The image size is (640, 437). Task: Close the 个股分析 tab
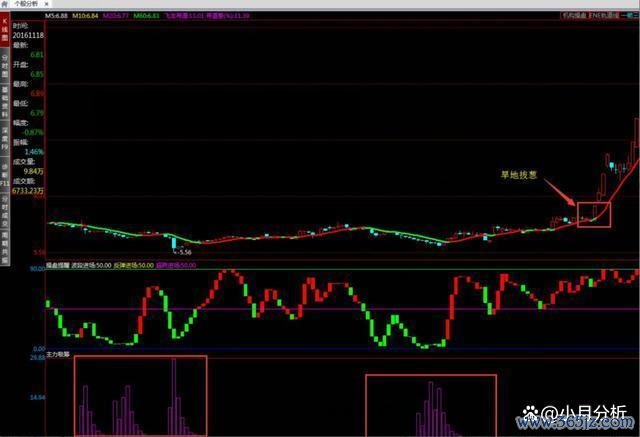click(46, 4)
